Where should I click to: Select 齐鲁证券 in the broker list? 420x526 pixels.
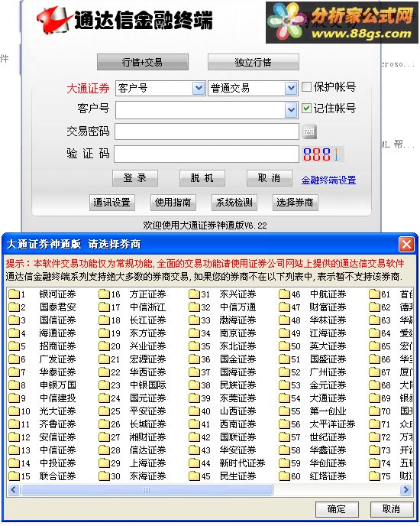pyautogui.click(x=57, y=424)
